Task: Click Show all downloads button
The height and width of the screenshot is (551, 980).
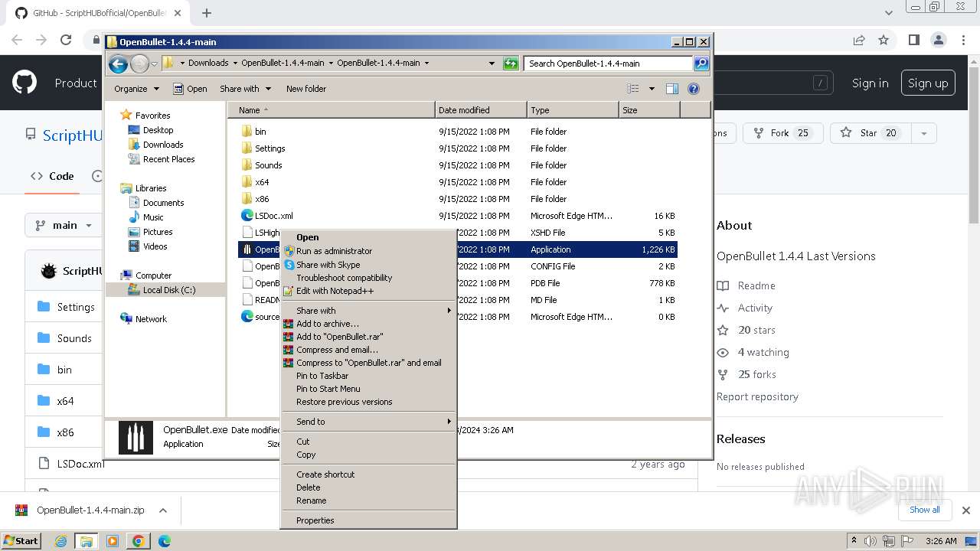Action: (925, 510)
